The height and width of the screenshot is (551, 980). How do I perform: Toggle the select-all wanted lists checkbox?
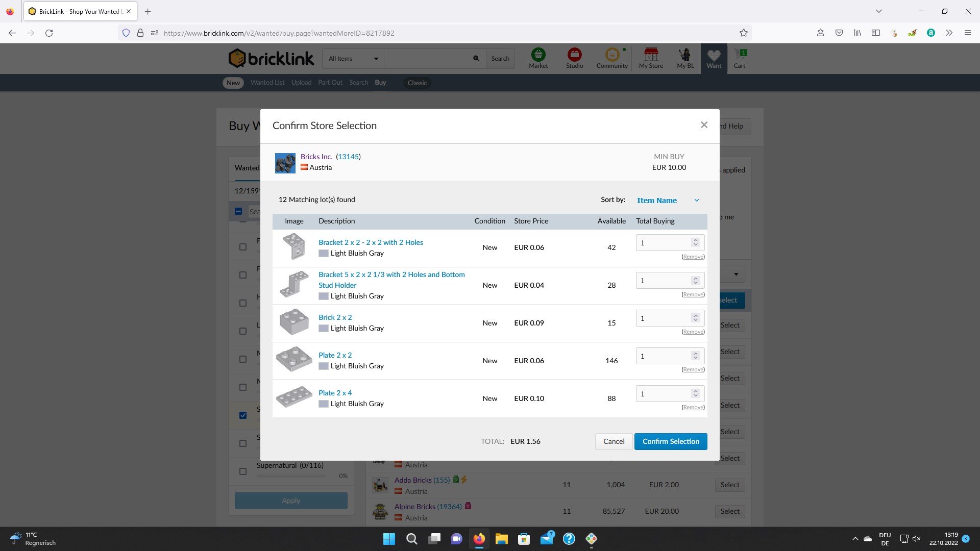point(238,211)
